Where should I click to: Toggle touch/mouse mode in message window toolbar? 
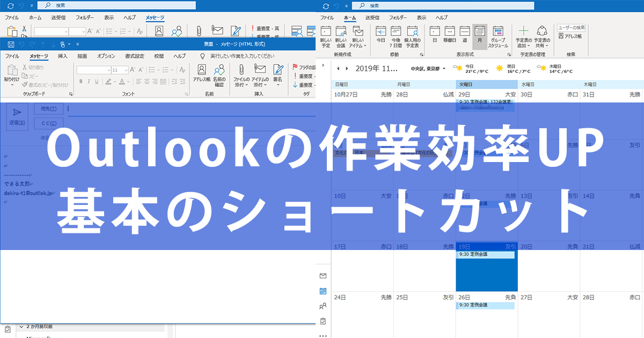pyautogui.click(x=63, y=44)
